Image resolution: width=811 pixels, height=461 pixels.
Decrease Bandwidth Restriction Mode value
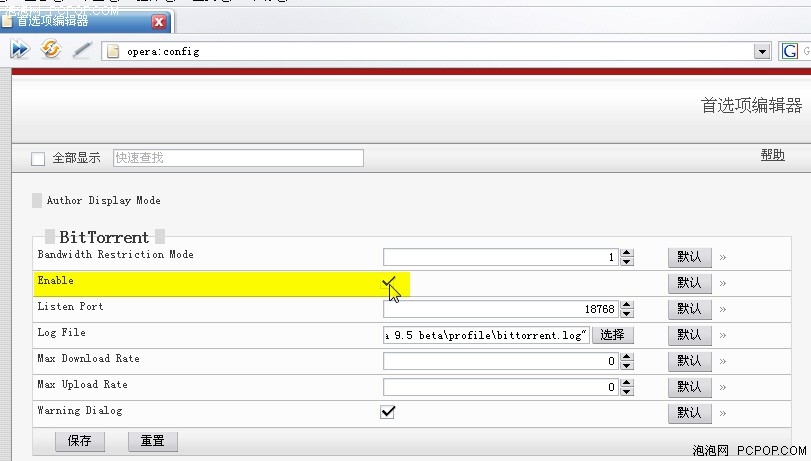click(627, 261)
